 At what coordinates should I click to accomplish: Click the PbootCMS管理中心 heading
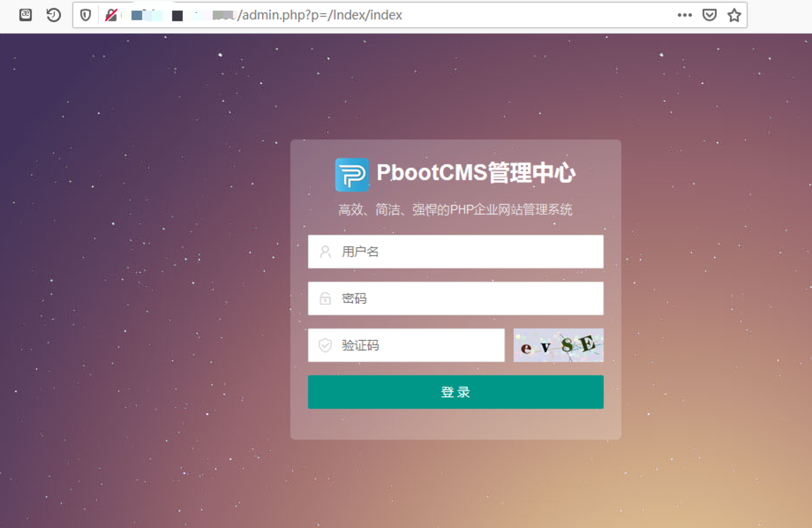point(476,173)
